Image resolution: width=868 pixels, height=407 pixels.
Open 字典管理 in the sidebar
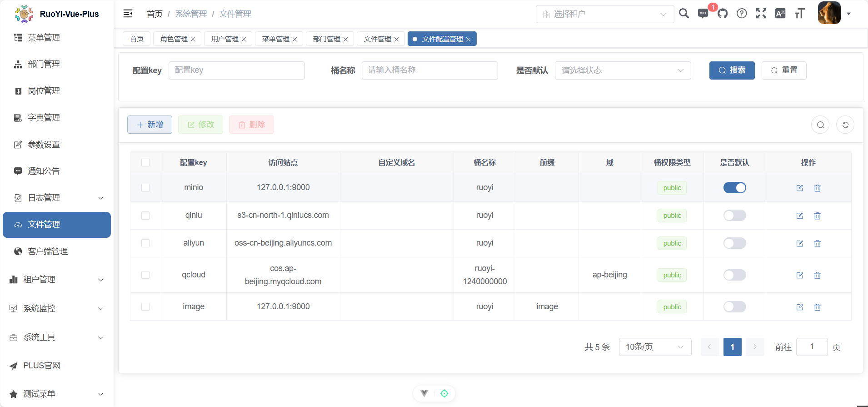(44, 118)
